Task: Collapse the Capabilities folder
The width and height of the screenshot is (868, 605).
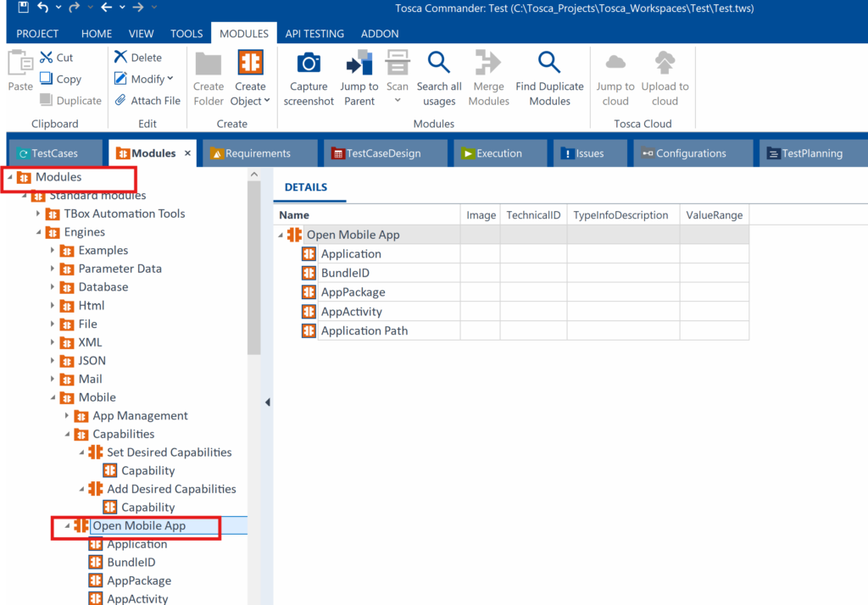Action: click(67, 434)
